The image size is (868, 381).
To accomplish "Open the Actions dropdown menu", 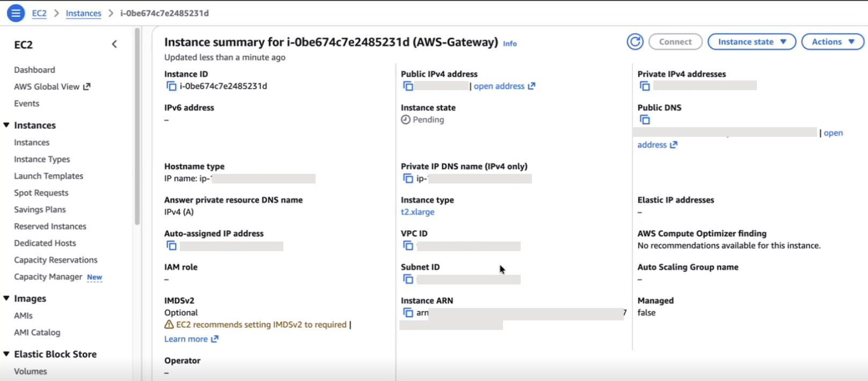I will [x=832, y=42].
